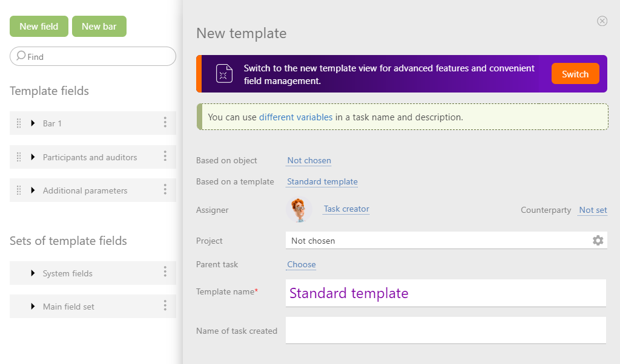The width and height of the screenshot is (620, 364).
Task: Click the Assigner avatar picture
Action: (x=299, y=210)
